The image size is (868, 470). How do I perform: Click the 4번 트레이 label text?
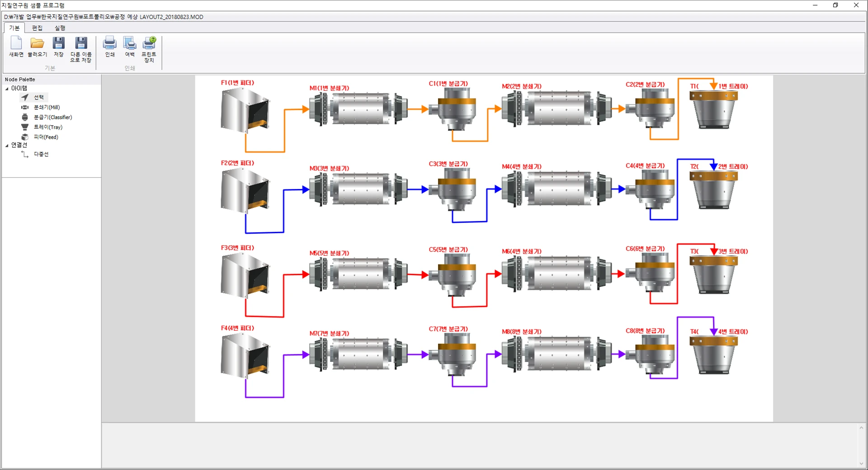733,332
